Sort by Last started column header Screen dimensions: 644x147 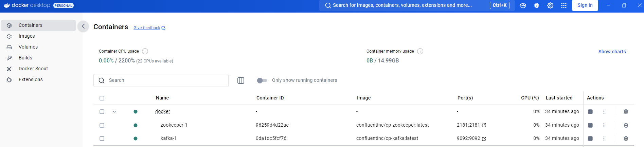click(x=559, y=98)
